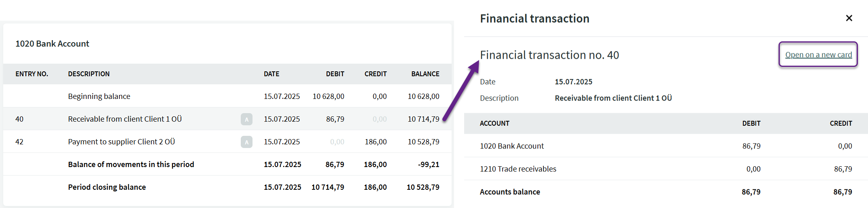Click the ACCOUNT header in transaction panel
This screenshot has width=868, height=208.
click(x=494, y=123)
